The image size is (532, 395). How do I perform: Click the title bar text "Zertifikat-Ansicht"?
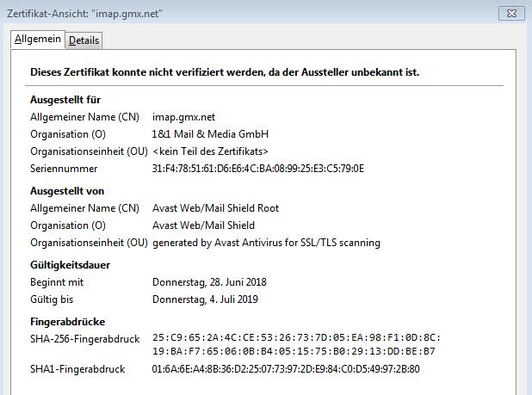(84, 14)
